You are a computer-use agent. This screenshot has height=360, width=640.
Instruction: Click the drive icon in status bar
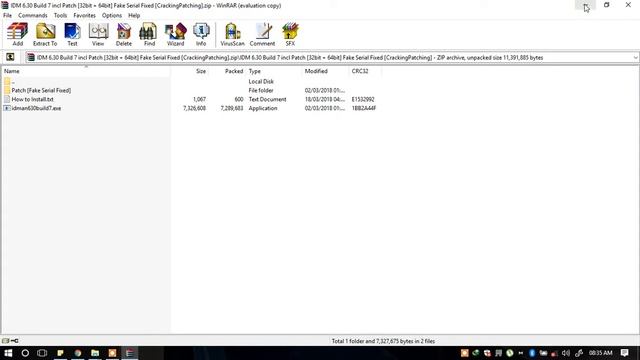pos(5,341)
